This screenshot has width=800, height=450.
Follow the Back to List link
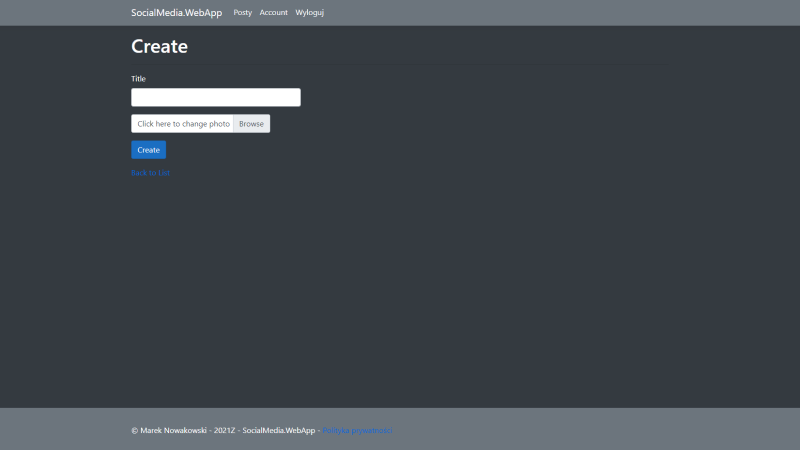pos(150,173)
